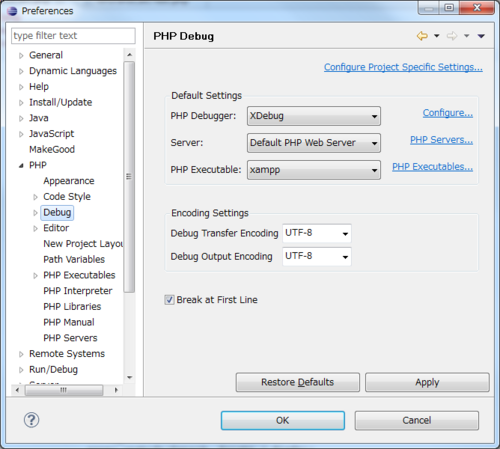This screenshot has height=449, width=500.
Task: Select PHP Libraries preference page
Action: [x=72, y=306]
